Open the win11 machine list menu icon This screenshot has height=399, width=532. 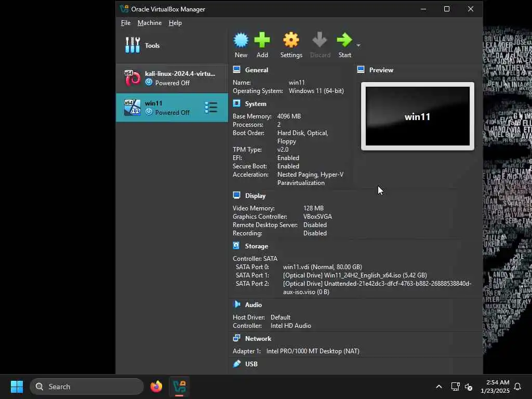pyautogui.click(x=211, y=108)
